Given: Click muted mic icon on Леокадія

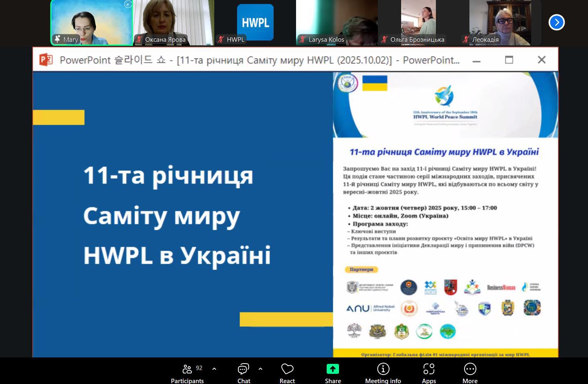Looking at the screenshot, I should point(466,40).
